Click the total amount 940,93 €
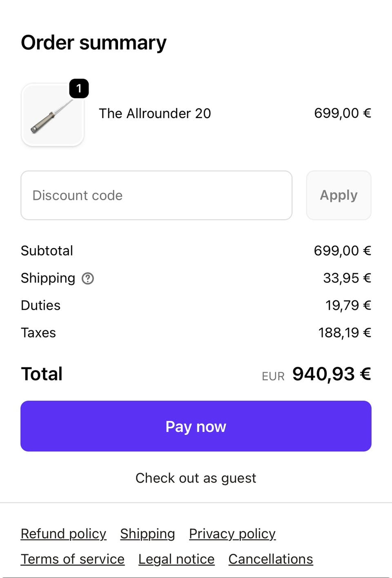 click(x=332, y=374)
